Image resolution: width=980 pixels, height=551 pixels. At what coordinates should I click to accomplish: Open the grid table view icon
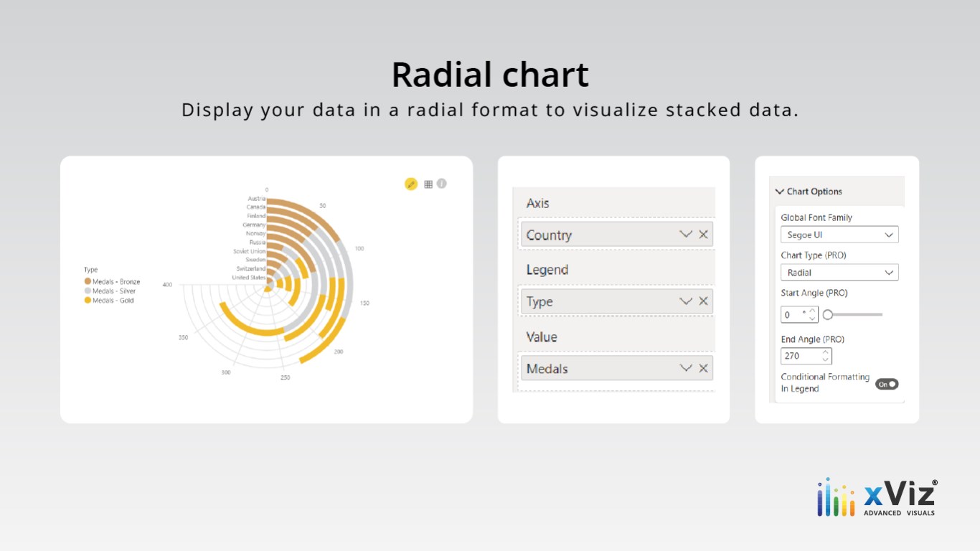[428, 184]
